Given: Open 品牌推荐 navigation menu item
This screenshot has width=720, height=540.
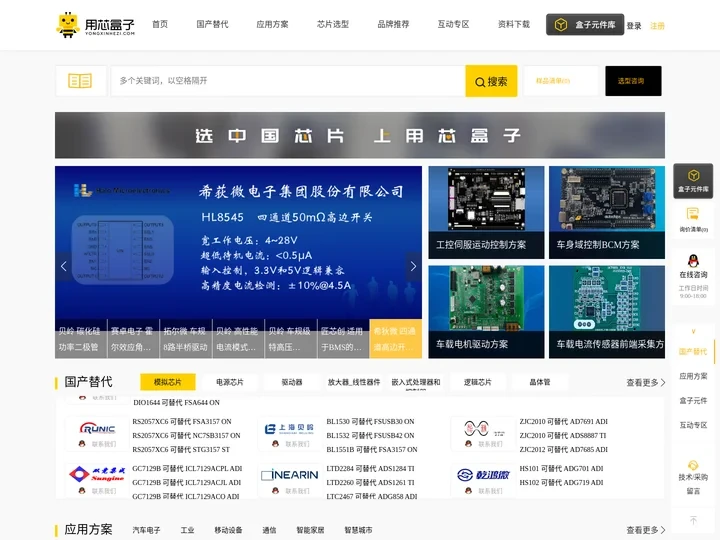Looking at the screenshot, I should coord(393,24).
